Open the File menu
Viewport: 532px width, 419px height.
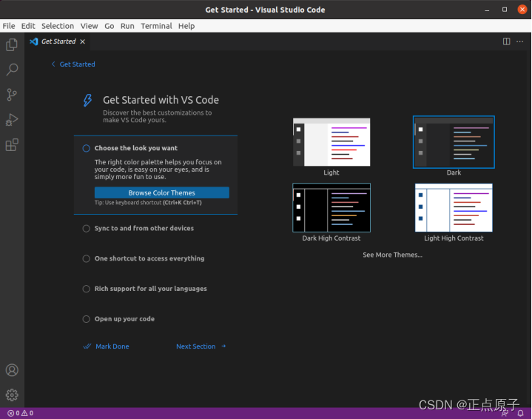(9, 26)
